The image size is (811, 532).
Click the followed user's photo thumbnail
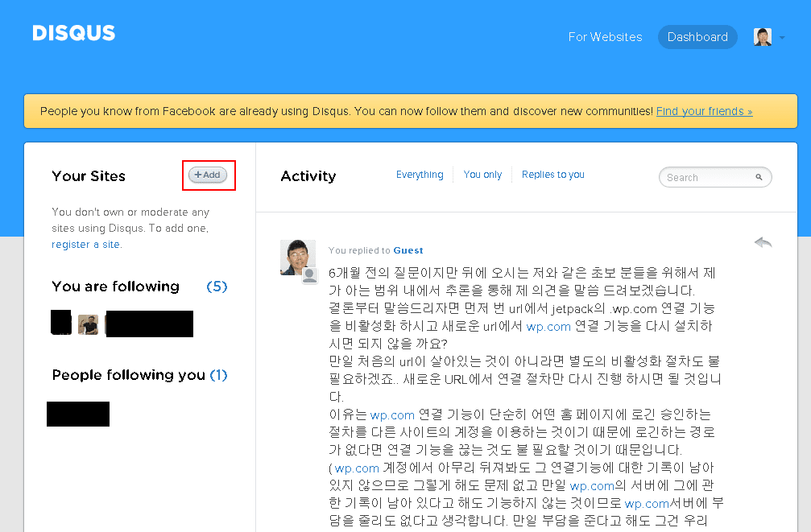[x=88, y=324]
